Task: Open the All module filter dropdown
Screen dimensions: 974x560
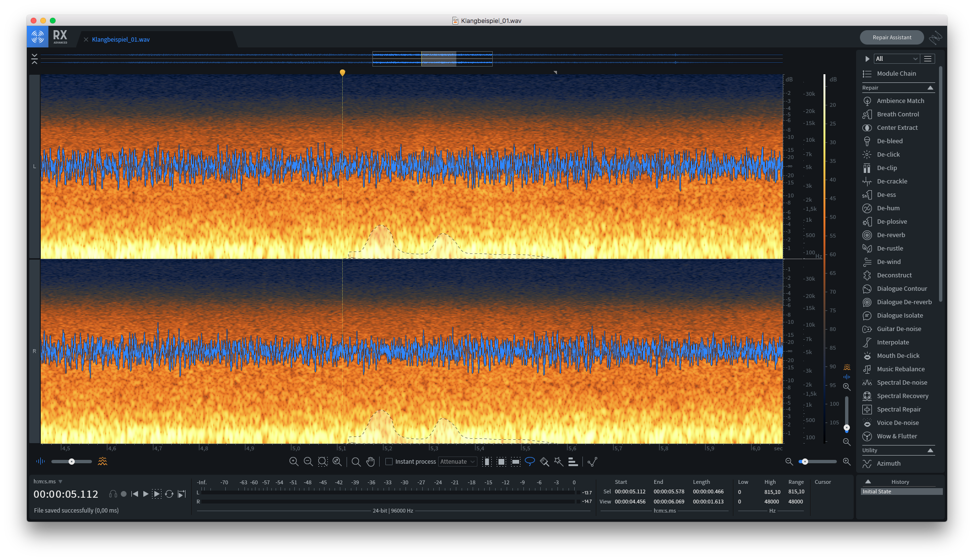Action: pyautogui.click(x=896, y=58)
